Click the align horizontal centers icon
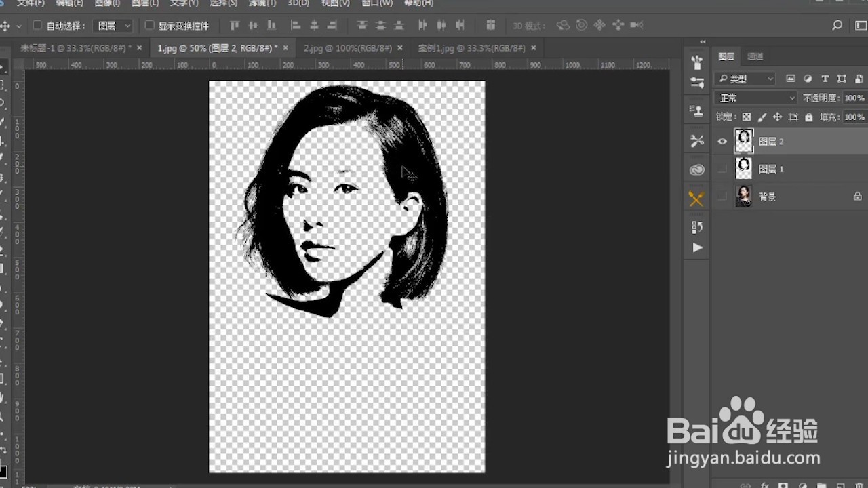 [313, 25]
